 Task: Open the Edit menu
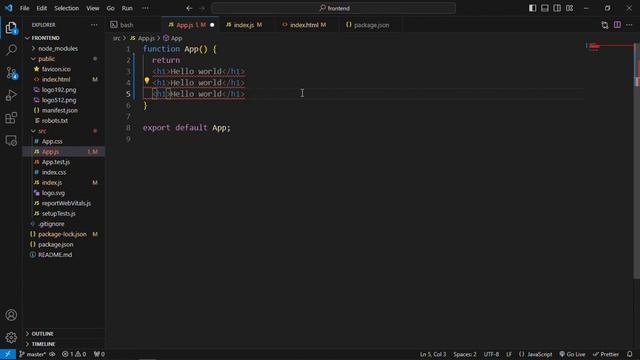pos(42,8)
